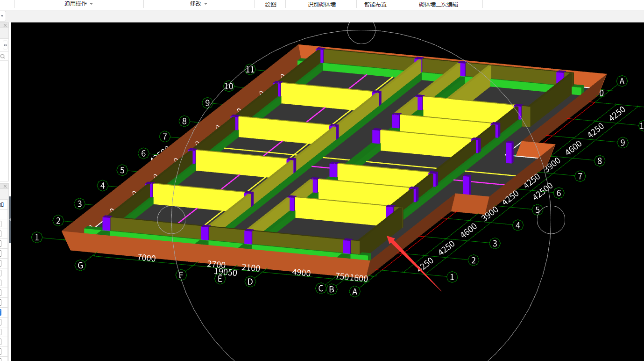Click the right orbit circle handle
The image size is (644, 361).
551,219
